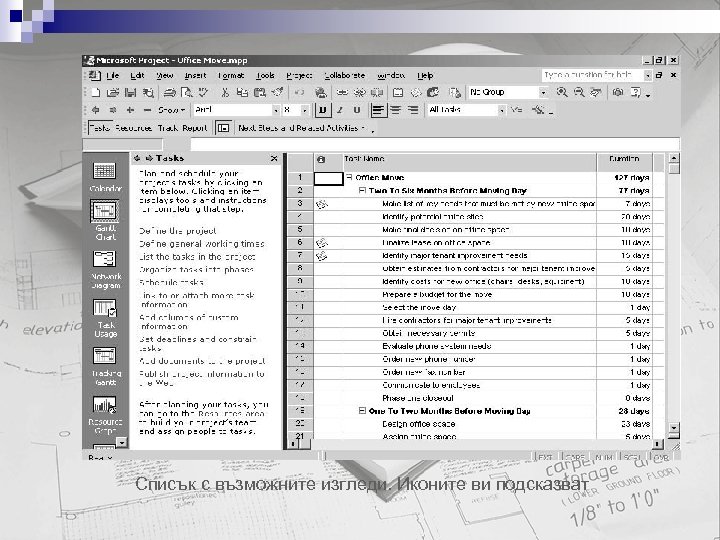The image size is (720, 540).
Task: Expand Next Steps and Related Activities menu
Action: click(x=301, y=128)
